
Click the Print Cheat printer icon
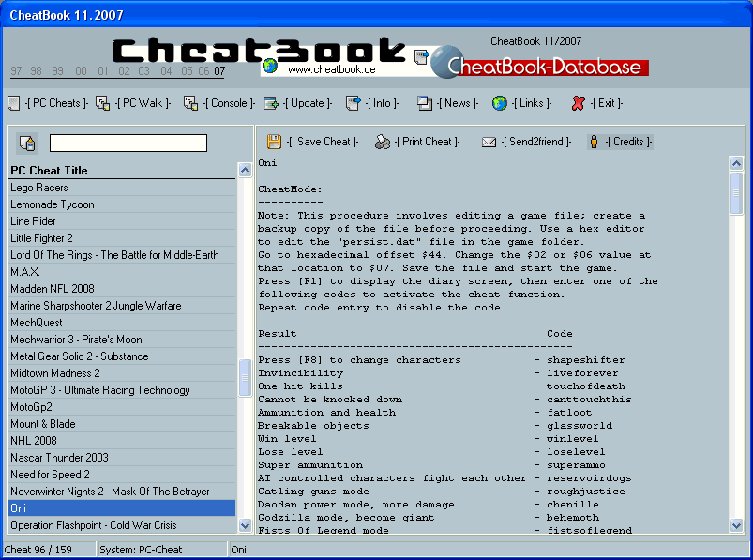(x=383, y=142)
